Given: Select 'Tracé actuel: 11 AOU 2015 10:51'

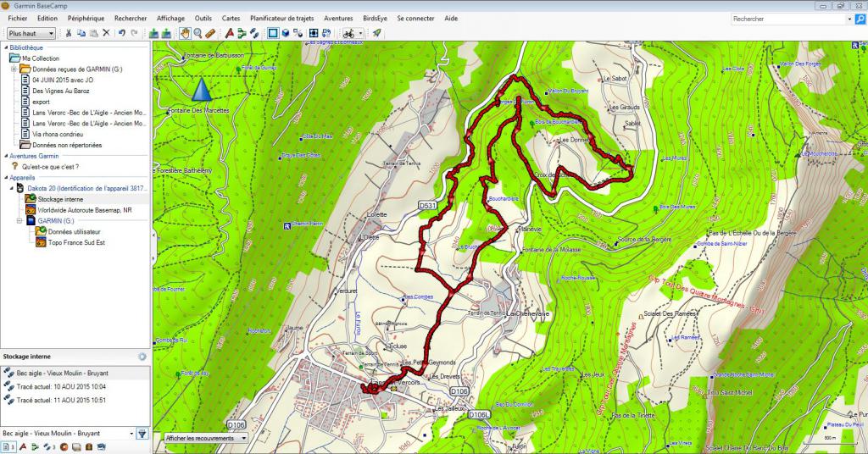Looking at the screenshot, I should (x=61, y=400).
